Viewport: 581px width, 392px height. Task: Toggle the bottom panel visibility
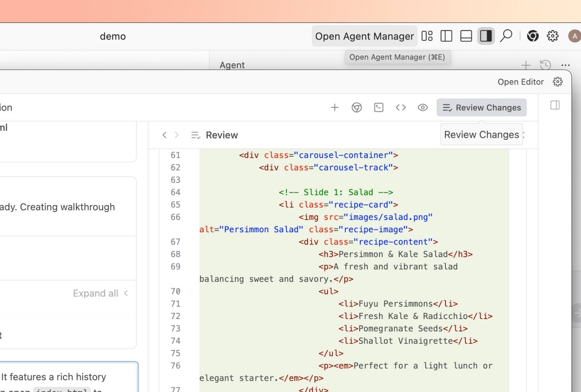(466, 36)
